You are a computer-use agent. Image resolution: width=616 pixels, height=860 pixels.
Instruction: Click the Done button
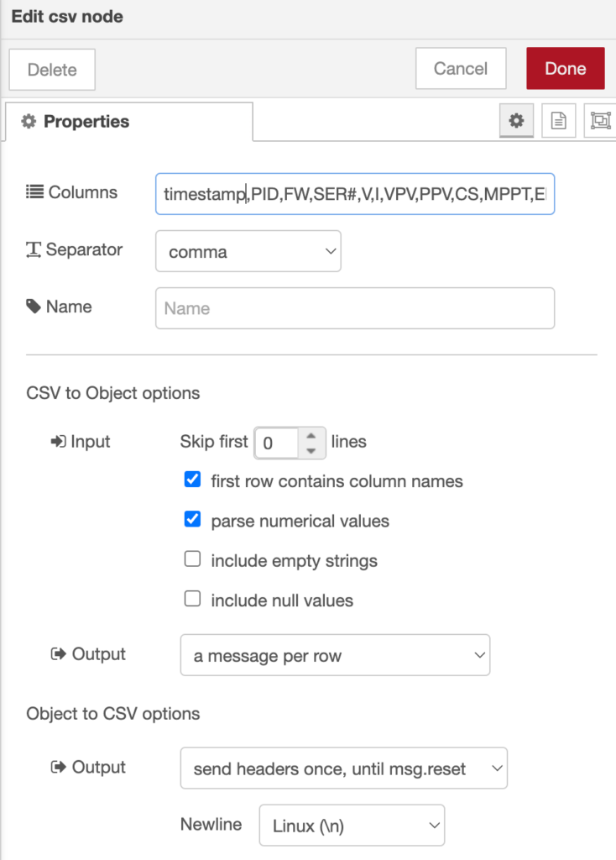point(565,68)
